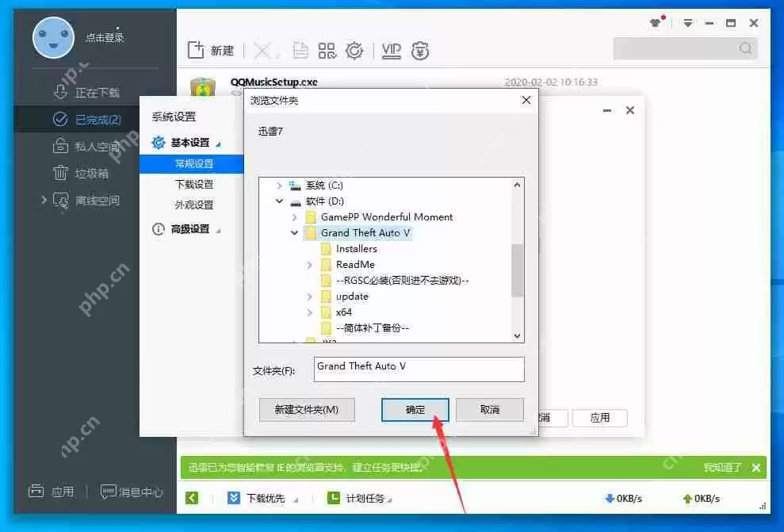Image resolution: width=784 pixels, height=532 pixels.
Task: Click the user avatar to log in
Action: pos(53,37)
